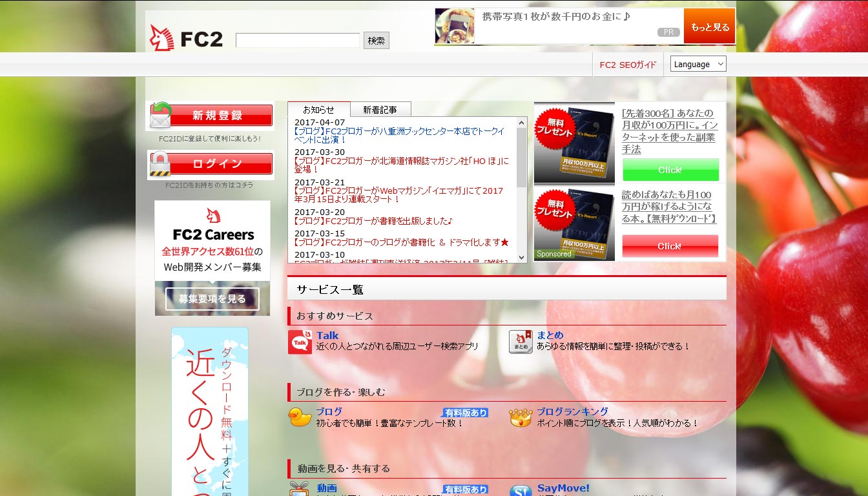Screen dimensions: 868x496
Task: Open the Talk app icon
Action: 300,342
